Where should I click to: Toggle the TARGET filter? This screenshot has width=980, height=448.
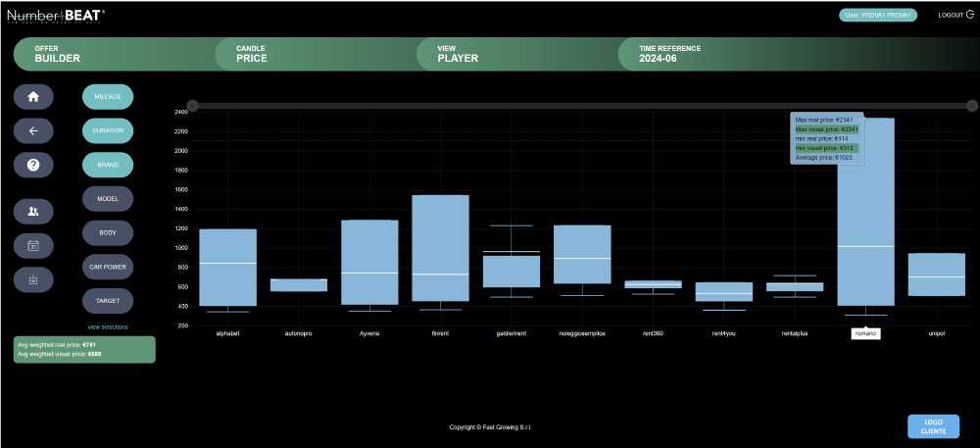[x=108, y=301]
